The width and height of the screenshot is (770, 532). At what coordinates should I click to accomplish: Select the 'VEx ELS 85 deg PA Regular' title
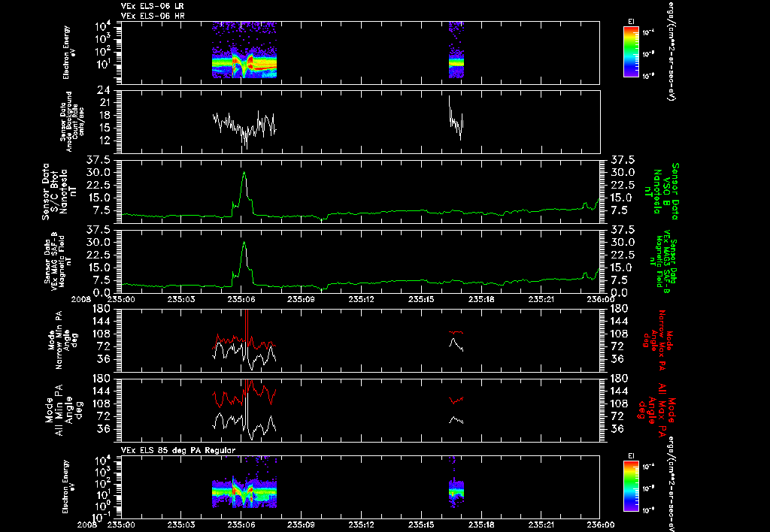pyautogui.click(x=178, y=450)
